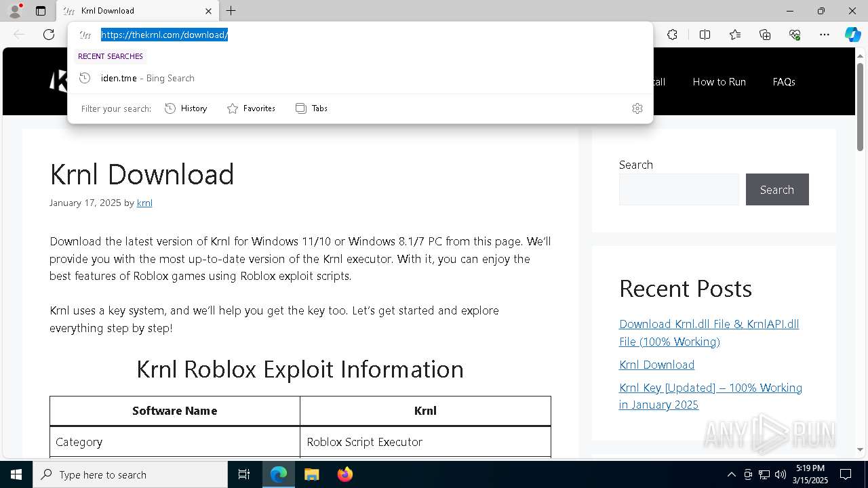Click the 'RECENT SEARCHES' label
The width and height of the screenshot is (868, 488).
click(x=111, y=56)
